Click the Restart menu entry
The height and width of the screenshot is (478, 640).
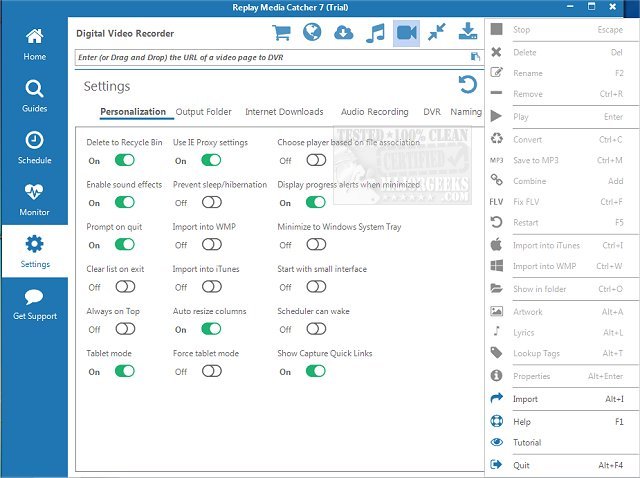pos(562,222)
